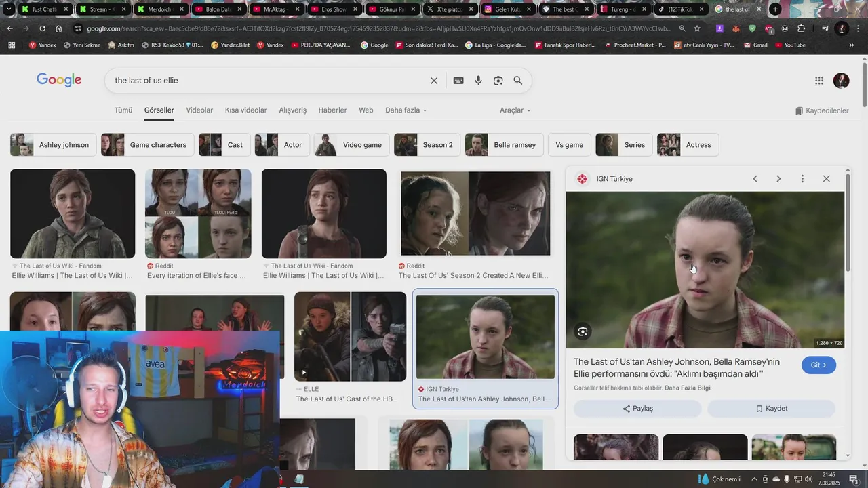Bookmark this page with the star icon

click(697, 28)
